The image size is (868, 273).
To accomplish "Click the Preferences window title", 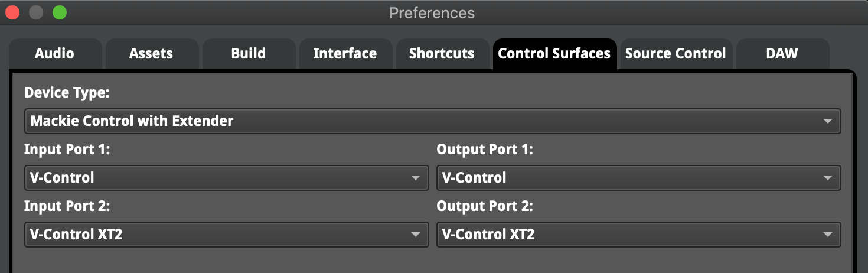I will pos(432,12).
